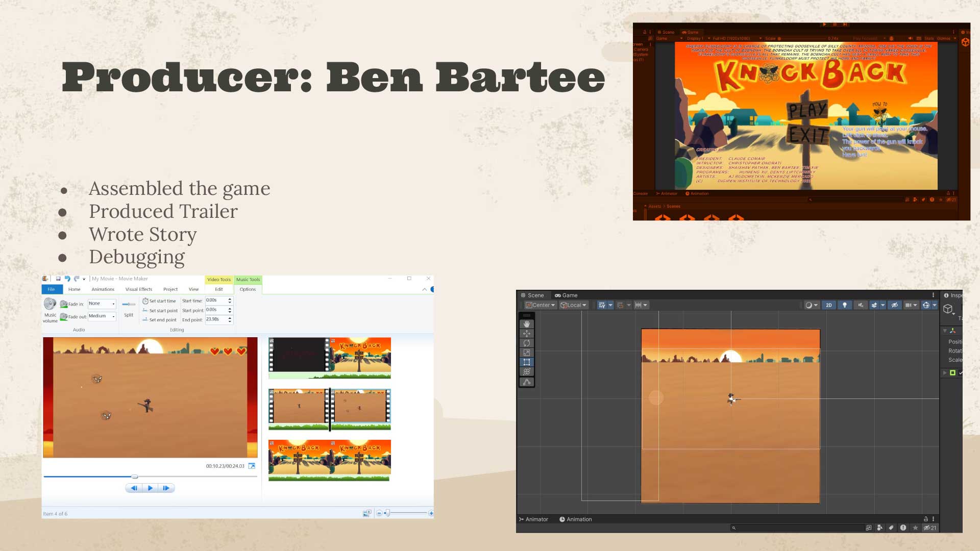Click the Split tool in Movie Maker

tap(129, 308)
